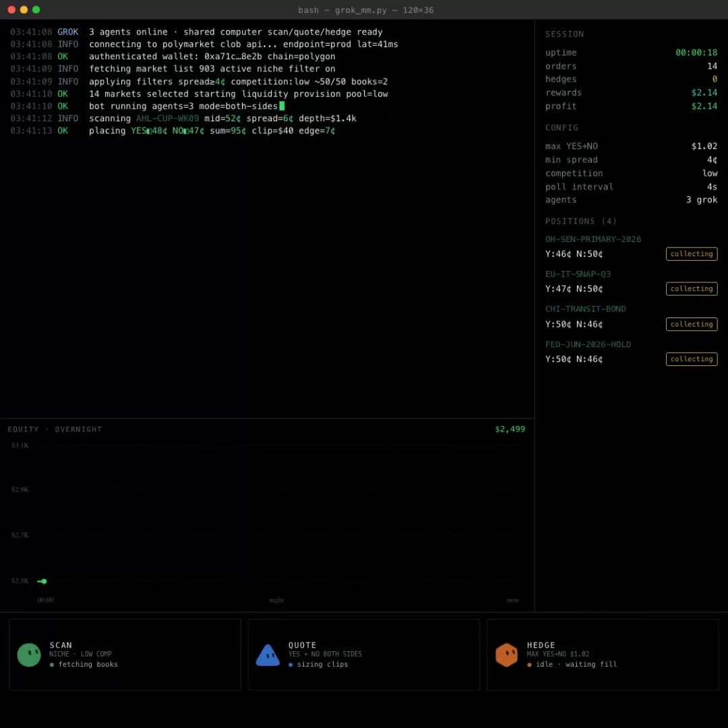Image resolution: width=728 pixels, height=728 pixels.
Task: Click the hedges count 0
Action: tap(715, 79)
